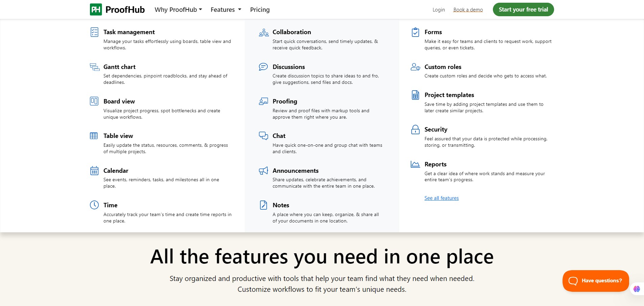
Task: Click the Task management checklist icon
Action: pos(94,32)
